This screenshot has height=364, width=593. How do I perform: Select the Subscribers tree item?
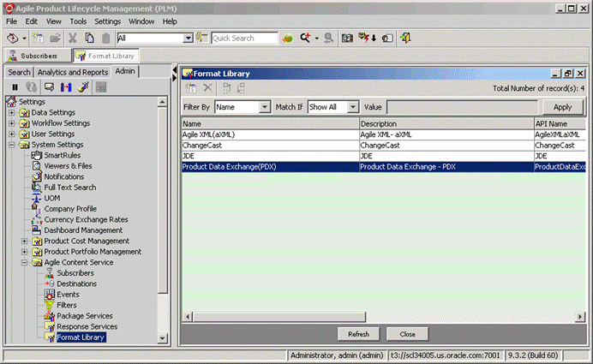75,273
